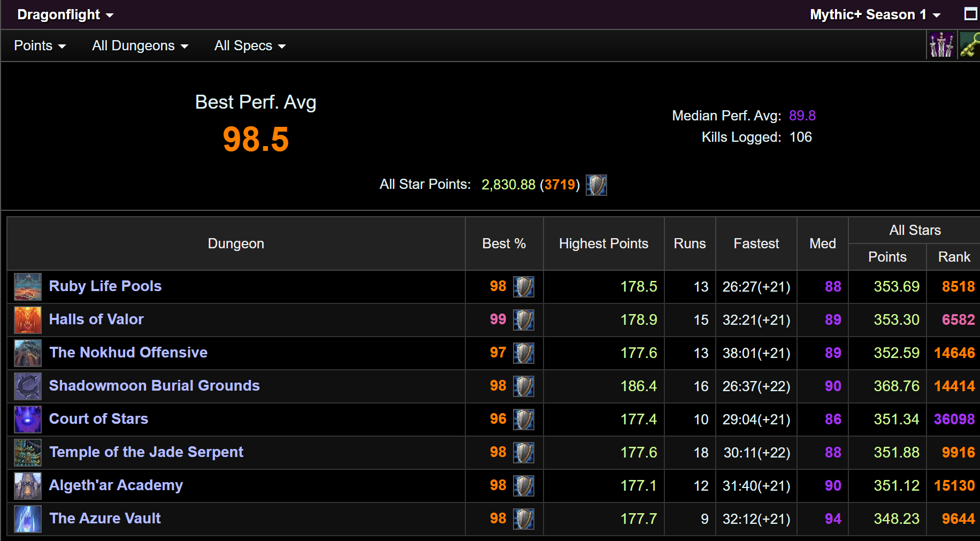Image resolution: width=980 pixels, height=541 pixels.
Task: Click the shield icon in Halls of Valor row
Action: tap(523, 320)
